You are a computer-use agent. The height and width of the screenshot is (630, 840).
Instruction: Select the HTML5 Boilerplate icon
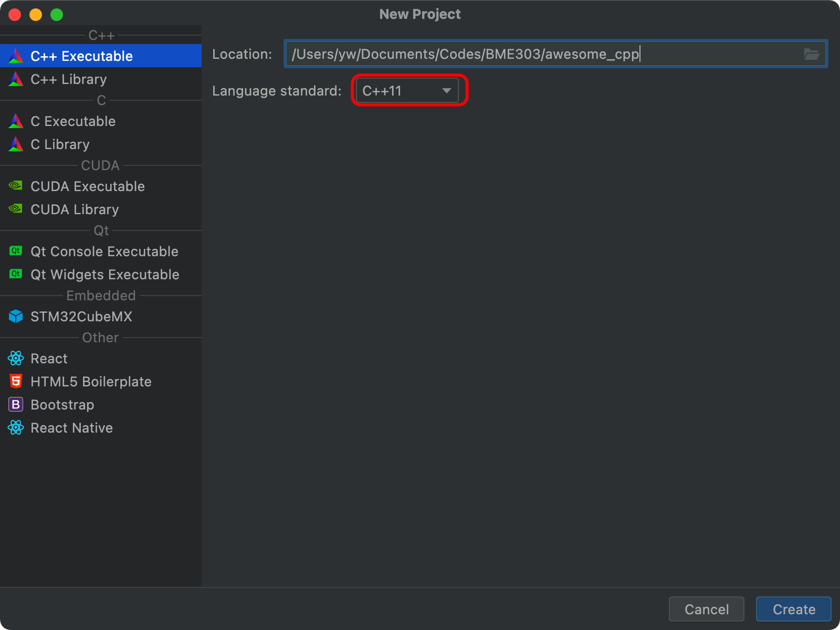coord(15,381)
